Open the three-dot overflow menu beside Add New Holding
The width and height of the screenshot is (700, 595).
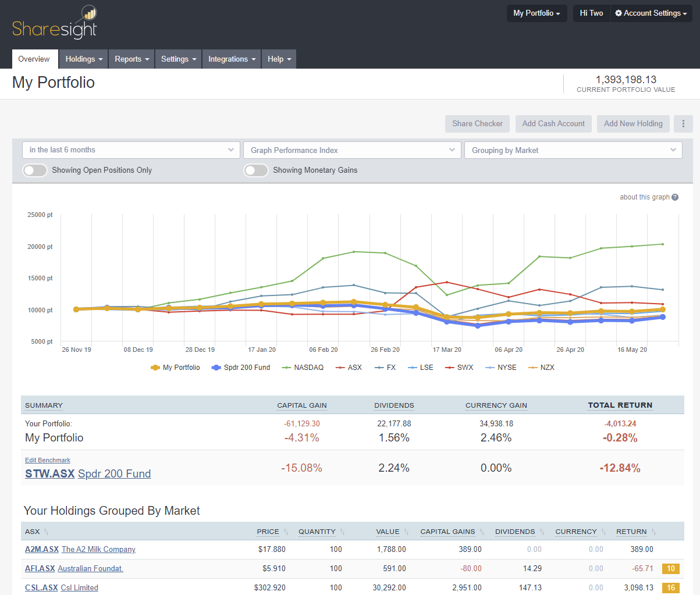tap(683, 123)
